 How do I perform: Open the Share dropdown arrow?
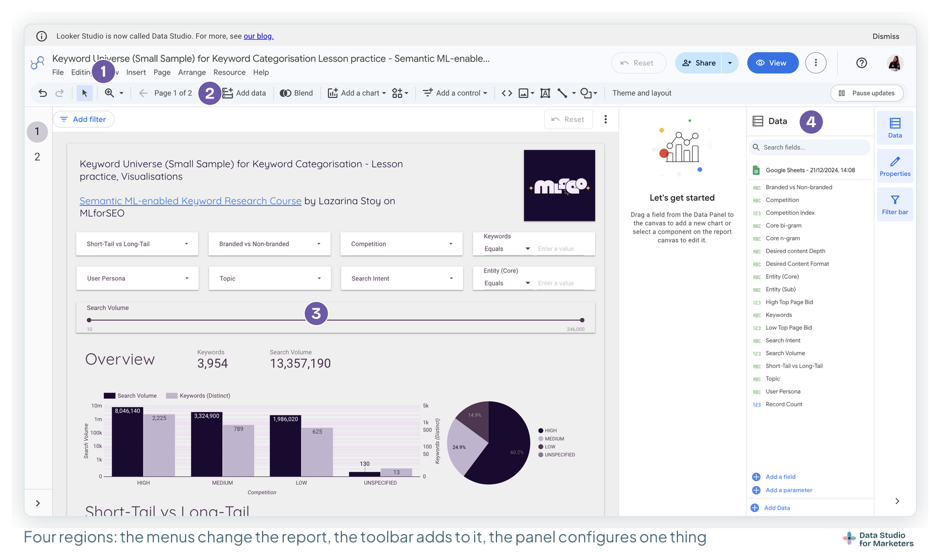click(x=730, y=63)
